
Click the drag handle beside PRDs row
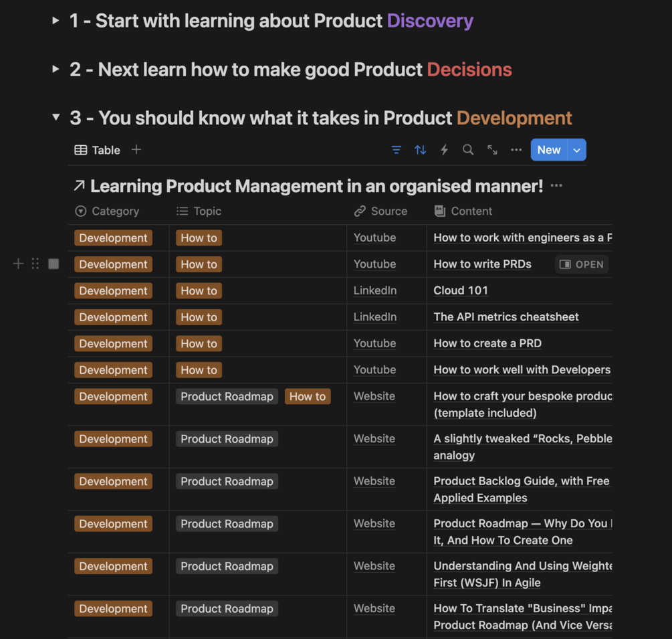[x=35, y=264]
